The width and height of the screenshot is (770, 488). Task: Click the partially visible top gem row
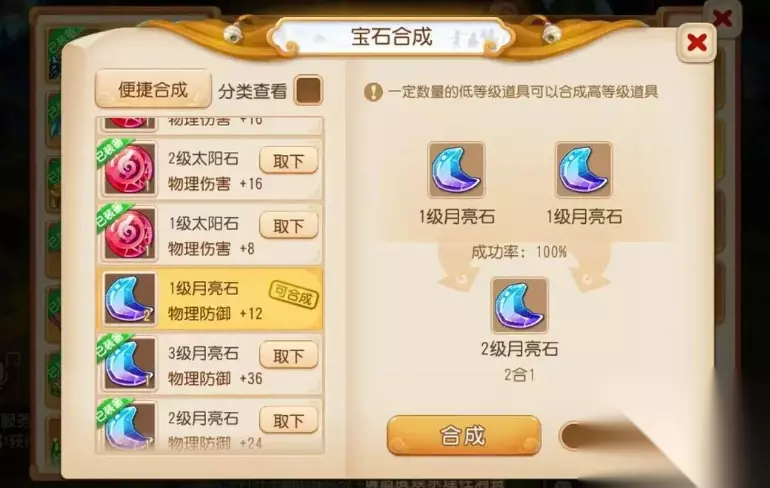click(x=211, y=125)
